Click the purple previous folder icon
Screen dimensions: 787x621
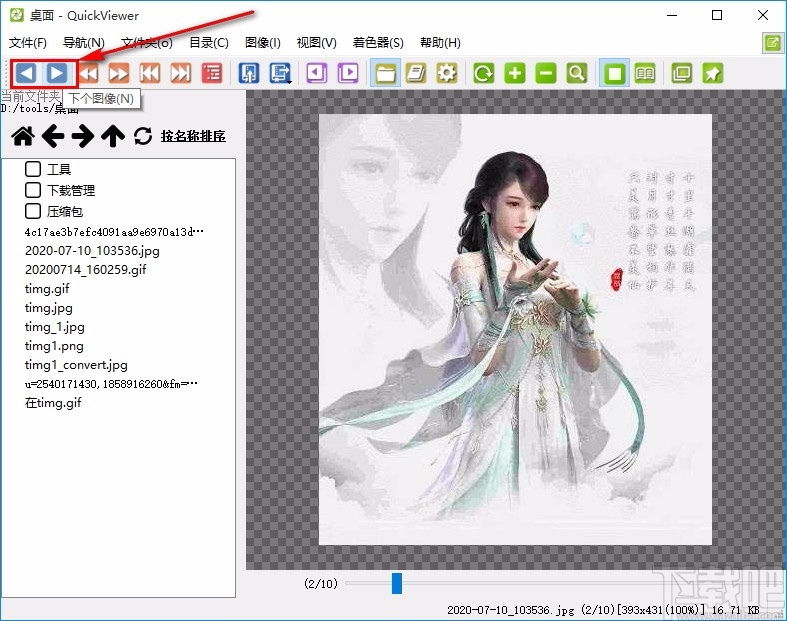pyautogui.click(x=317, y=73)
